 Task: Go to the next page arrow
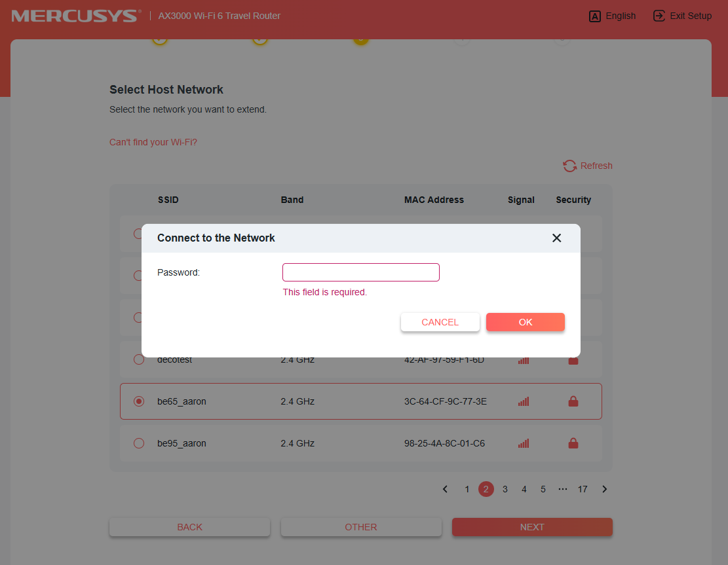(605, 489)
